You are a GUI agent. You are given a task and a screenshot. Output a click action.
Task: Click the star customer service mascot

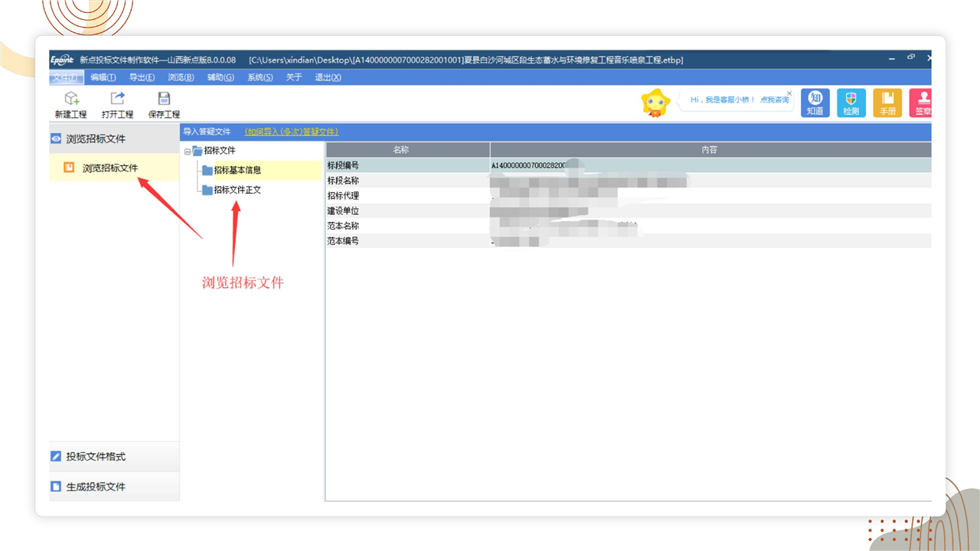(655, 103)
